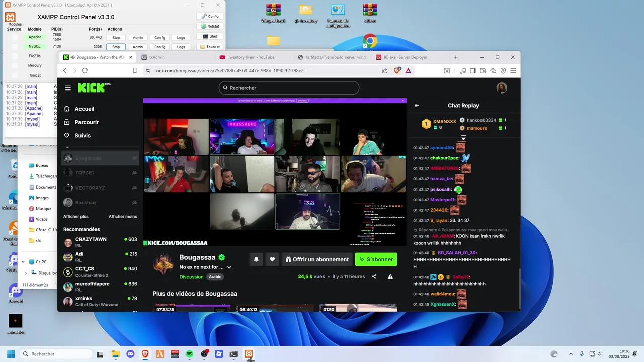Bookmark this page in the browser
The image size is (644, 362).
click(135, 71)
